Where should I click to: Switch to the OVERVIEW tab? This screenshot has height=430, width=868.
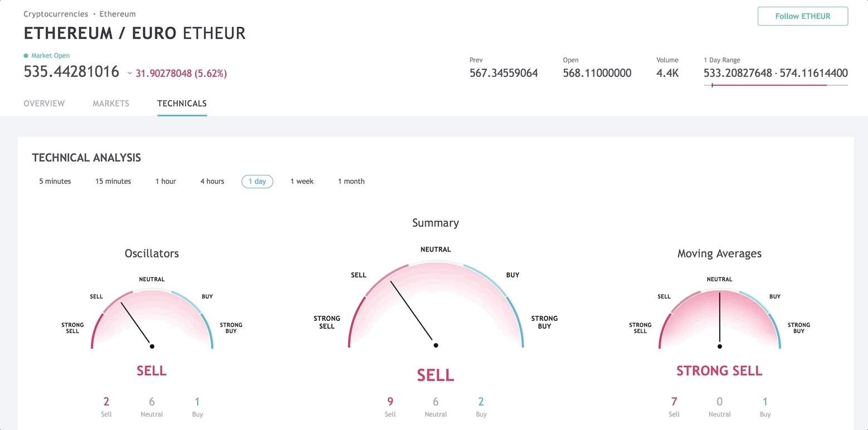point(44,104)
